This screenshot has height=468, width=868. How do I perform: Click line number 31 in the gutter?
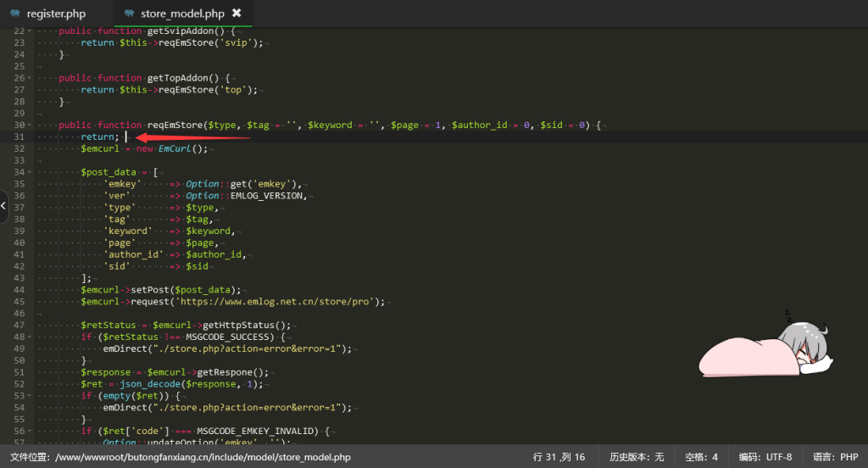(19, 136)
